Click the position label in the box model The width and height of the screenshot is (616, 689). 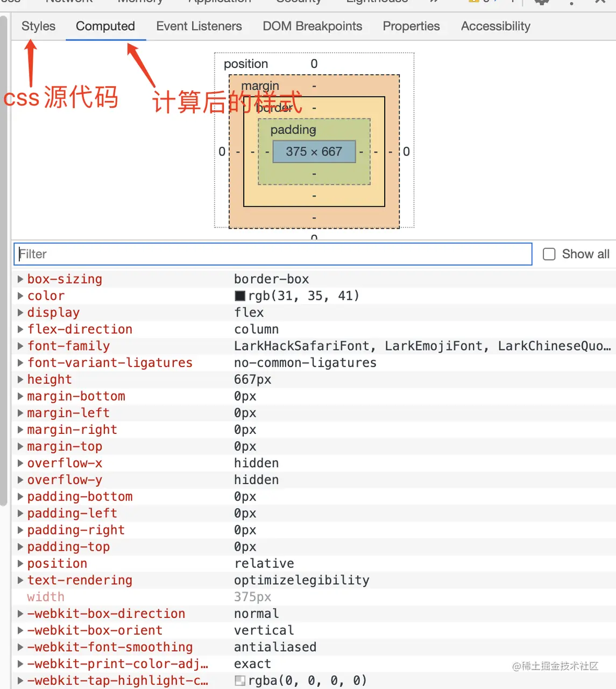click(246, 64)
